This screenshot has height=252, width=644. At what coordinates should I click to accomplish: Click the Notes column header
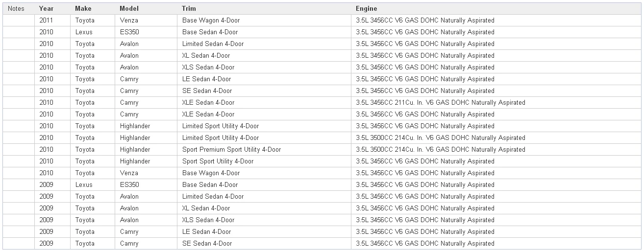(x=16, y=8)
